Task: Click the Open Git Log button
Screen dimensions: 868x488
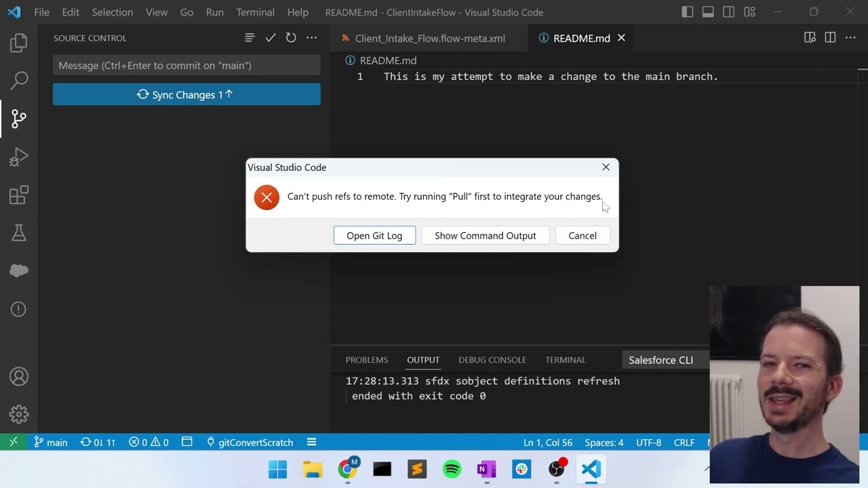Action: click(374, 235)
